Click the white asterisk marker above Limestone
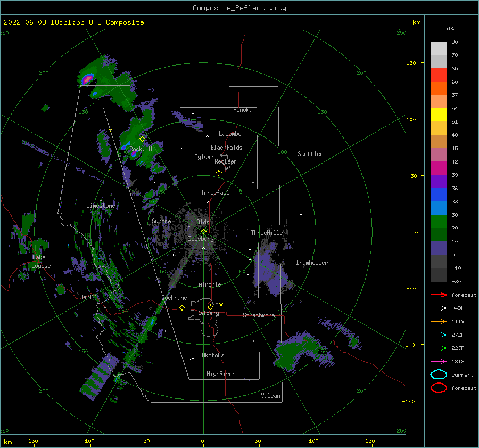Viewport: 479px width, 448px height. click(101, 201)
